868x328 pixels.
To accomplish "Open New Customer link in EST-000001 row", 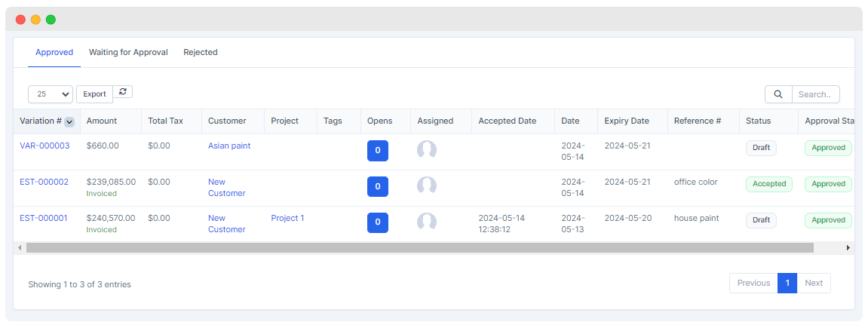I will [226, 223].
